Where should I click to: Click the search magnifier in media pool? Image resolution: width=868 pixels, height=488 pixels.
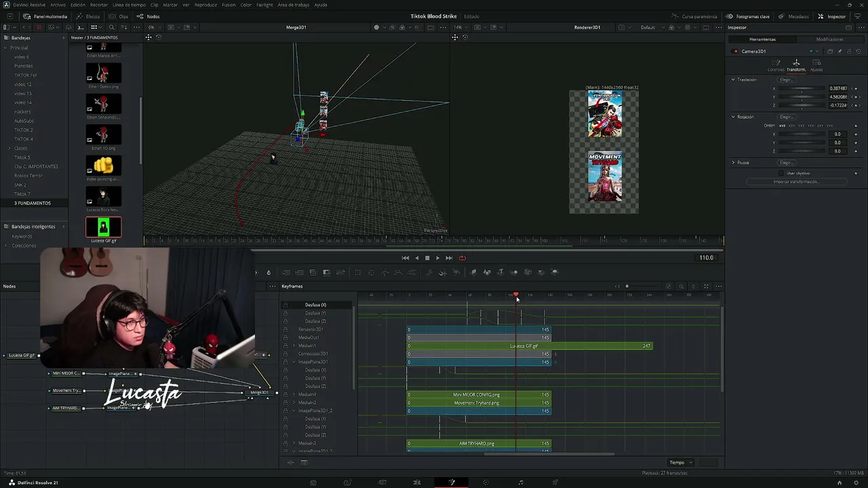pyautogui.click(x=112, y=28)
